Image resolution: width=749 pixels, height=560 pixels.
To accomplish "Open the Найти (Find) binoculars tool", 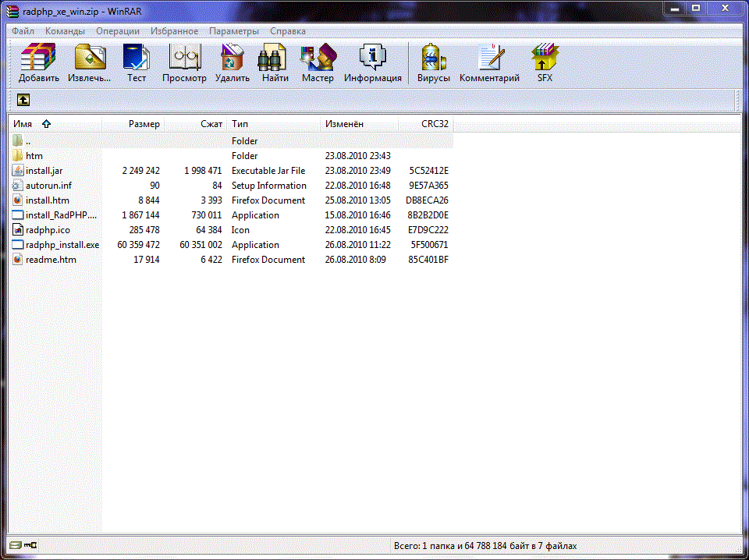I will (275, 63).
